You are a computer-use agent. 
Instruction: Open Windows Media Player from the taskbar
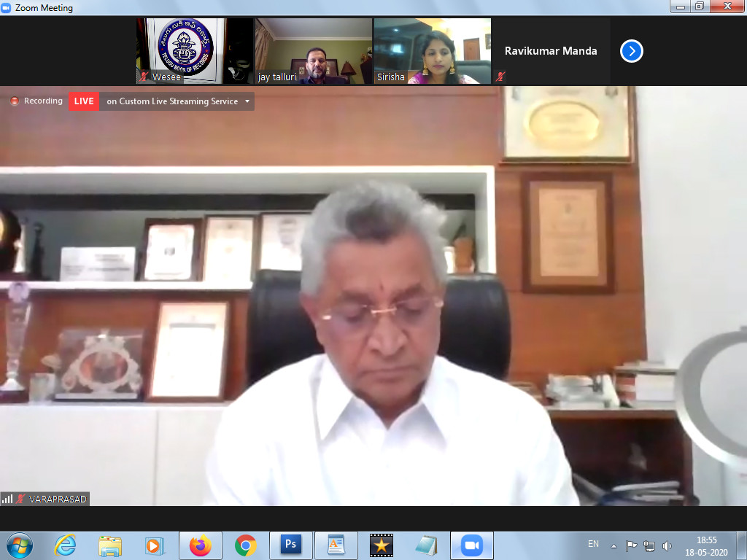click(x=155, y=545)
